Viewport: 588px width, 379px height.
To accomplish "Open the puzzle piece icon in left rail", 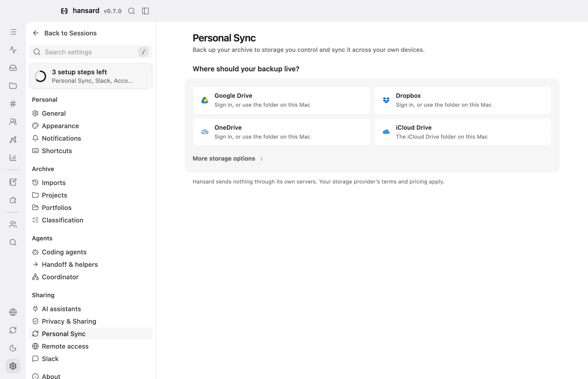I will [13, 200].
